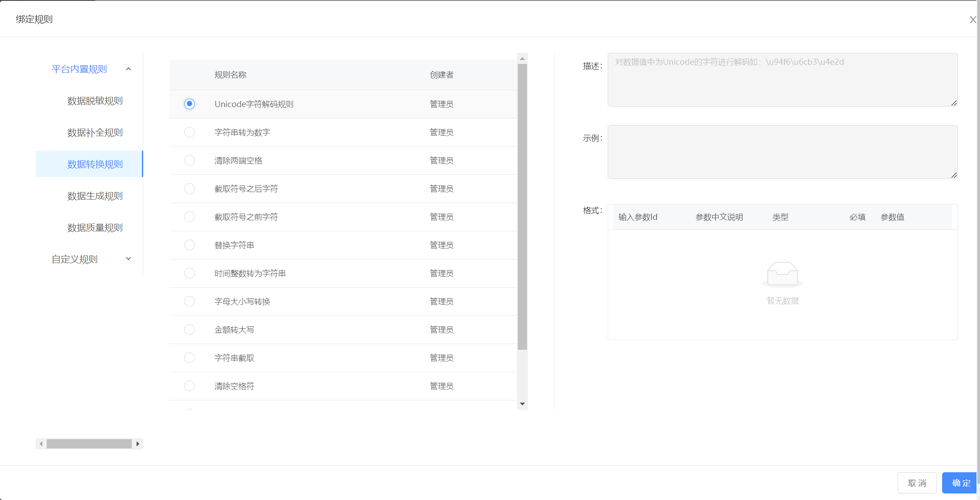Click the rule list vertical scrollbar thumb

522,207
